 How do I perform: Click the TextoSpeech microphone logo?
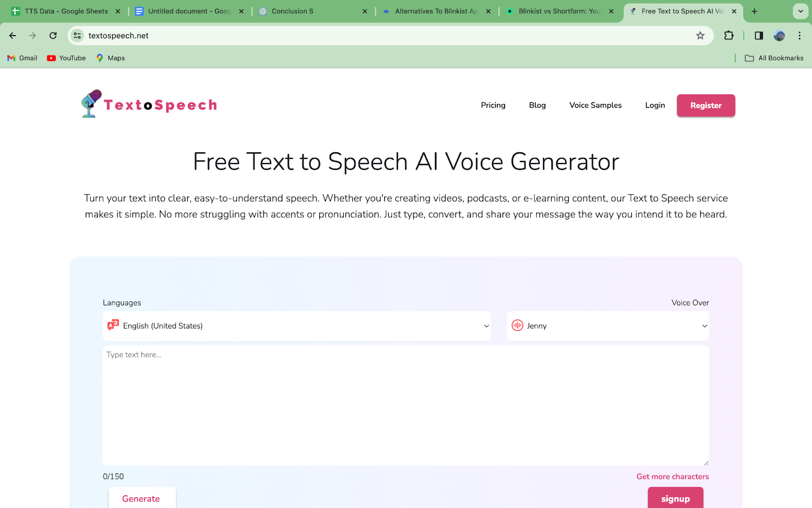click(x=92, y=104)
